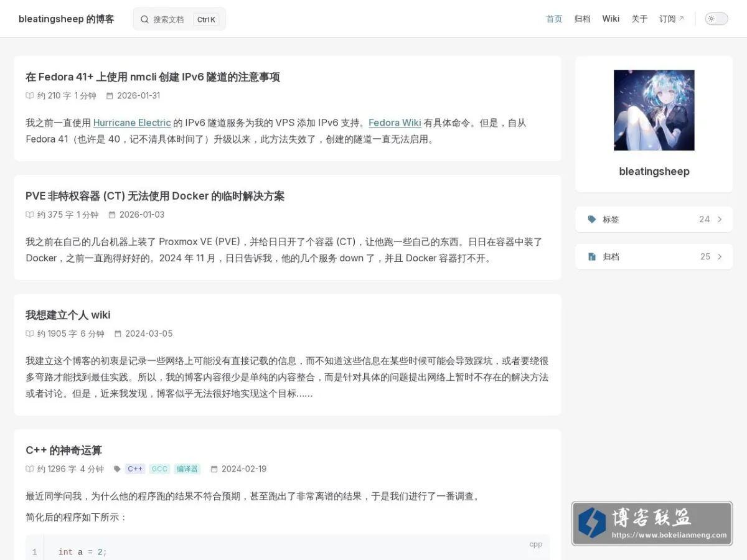Screen dimensions: 747x560
Task: Click the 25 archive count
Action: pos(705,256)
